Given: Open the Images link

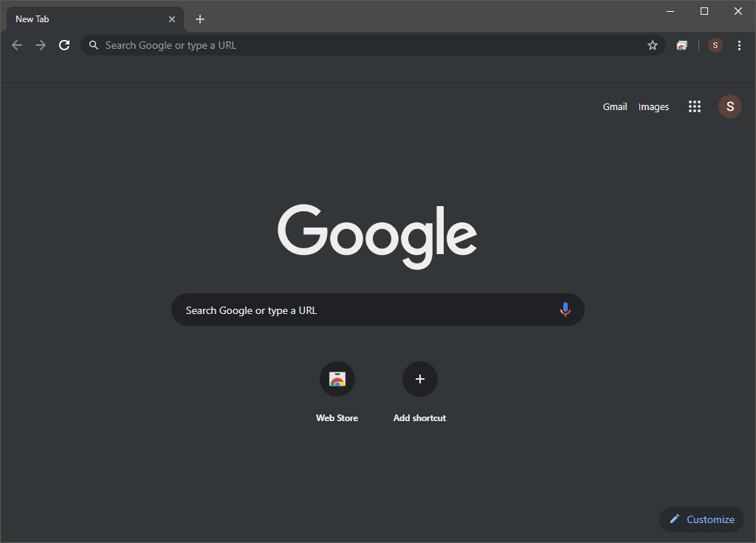Looking at the screenshot, I should coord(653,106).
